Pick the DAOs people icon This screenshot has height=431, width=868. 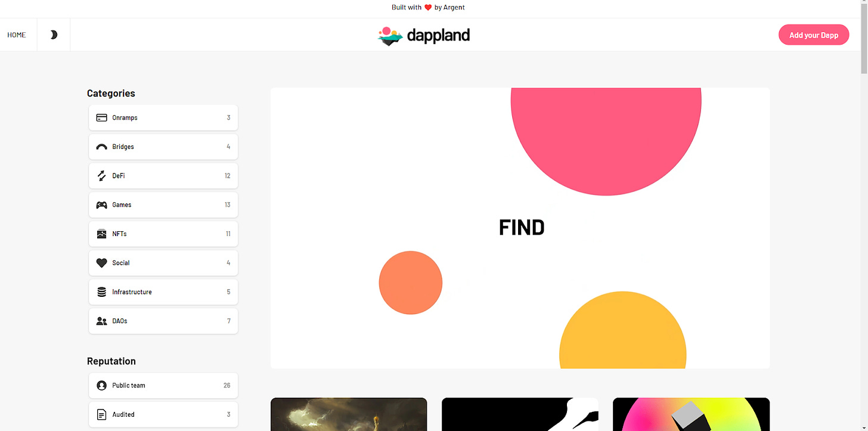(x=101, y=321)
